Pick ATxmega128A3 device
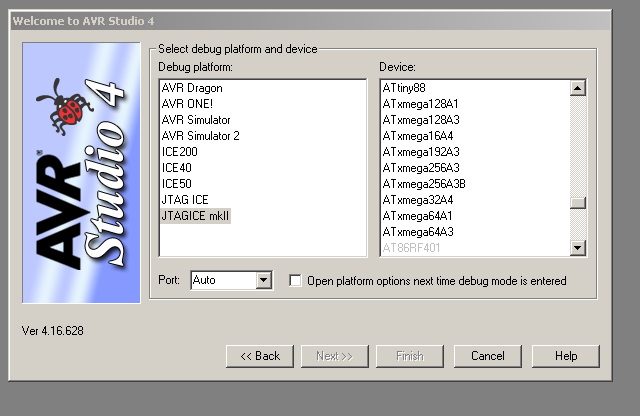 [x=421, y=120]
